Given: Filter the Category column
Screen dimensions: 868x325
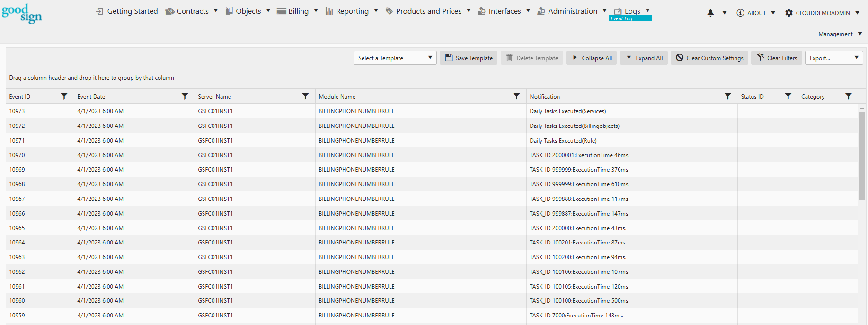Looking at the screenshot, I should (x=849, y=96).
